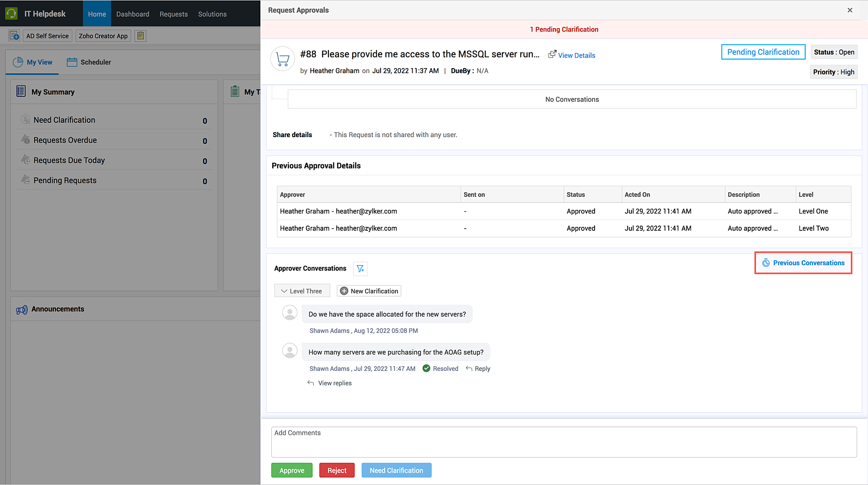This screenshot has width=868, height=485.
Task: Click the shopping cart request icon
Action: coord(283,59)
